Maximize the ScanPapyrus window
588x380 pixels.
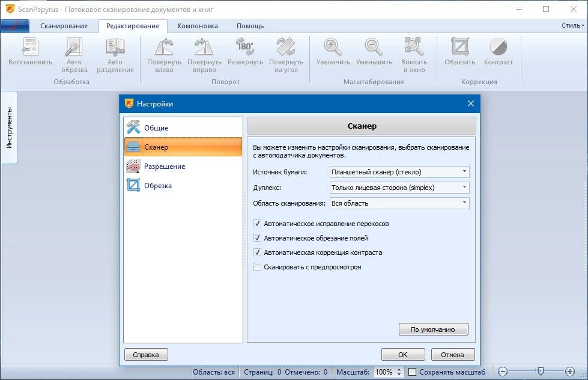pos(546,10)
